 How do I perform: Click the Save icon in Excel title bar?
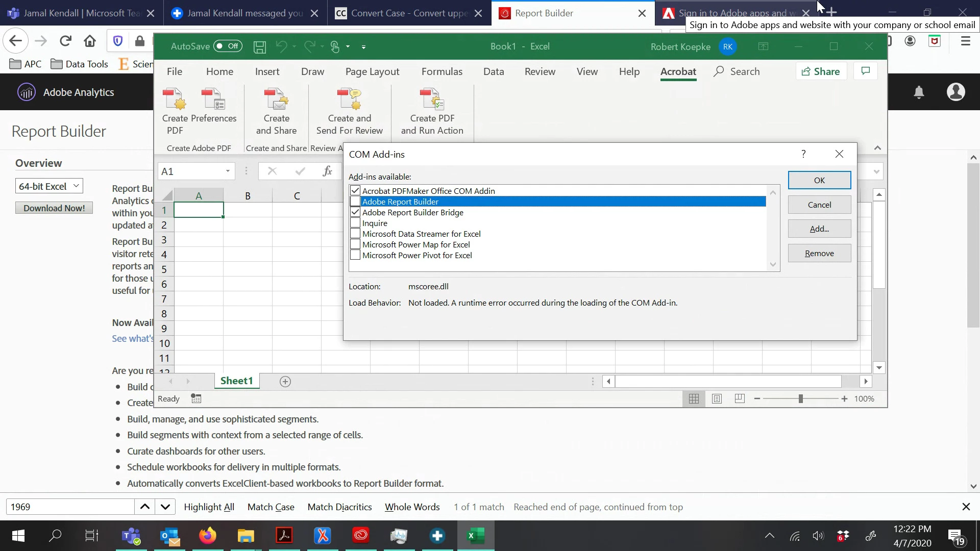[260, 47]
